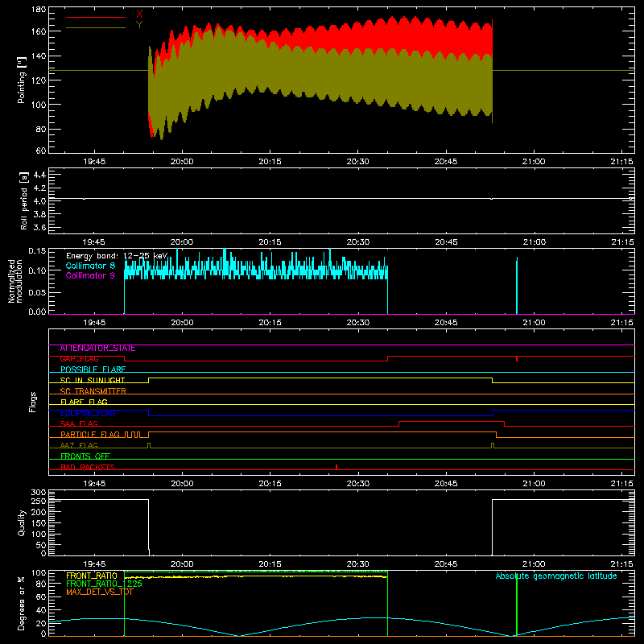Click the 20:30 time label under Roll period panel
644x644 pixels.
click(357, 242)
